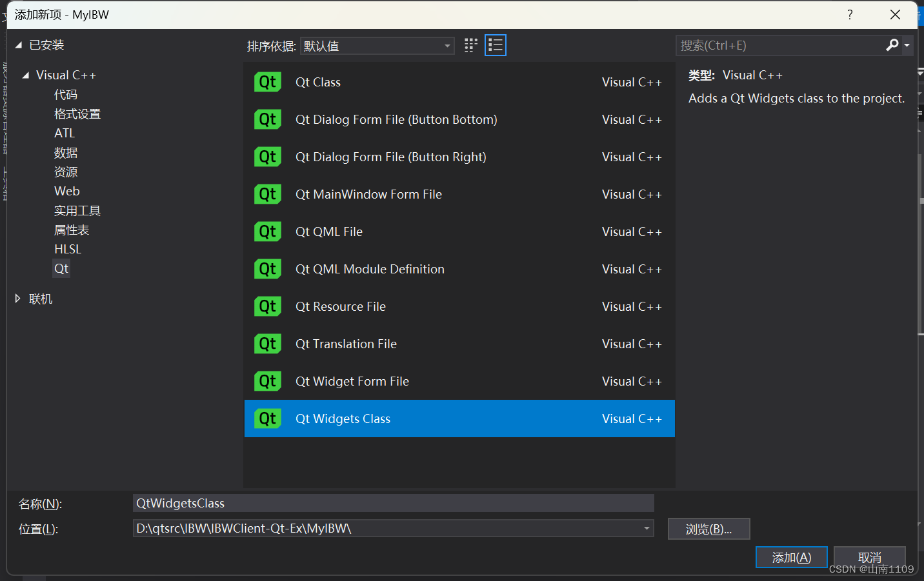Select the 格式设置 category

click(x=77, y=114)
